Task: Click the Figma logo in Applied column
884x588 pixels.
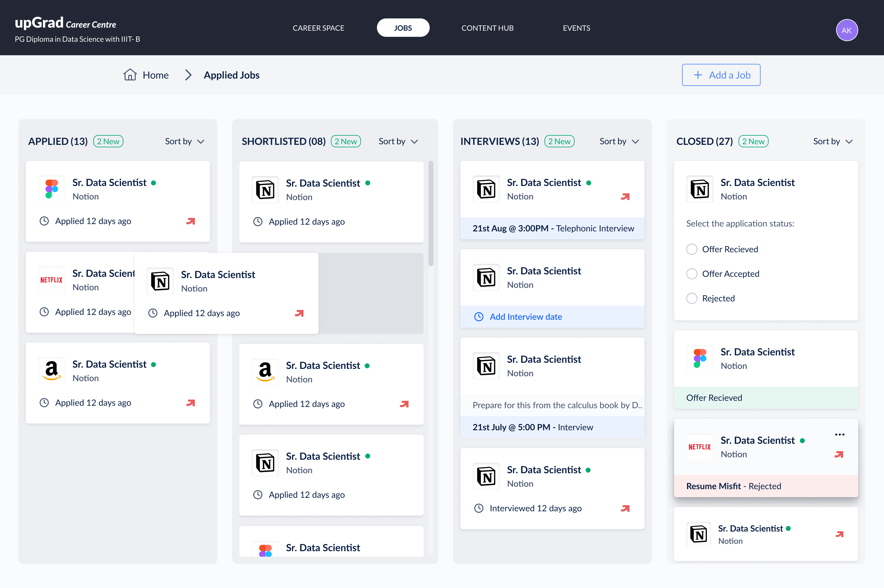Action: (x=52, y=189)
